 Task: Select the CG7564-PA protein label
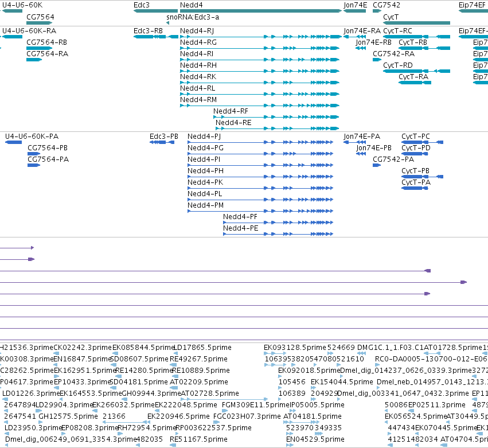48,159
